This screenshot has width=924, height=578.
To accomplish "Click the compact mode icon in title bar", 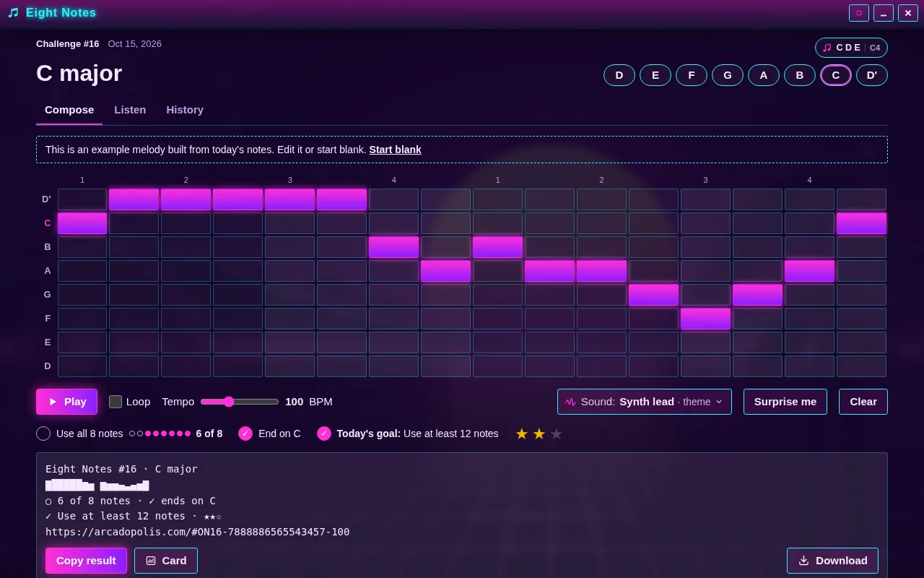I will (859, 13).
